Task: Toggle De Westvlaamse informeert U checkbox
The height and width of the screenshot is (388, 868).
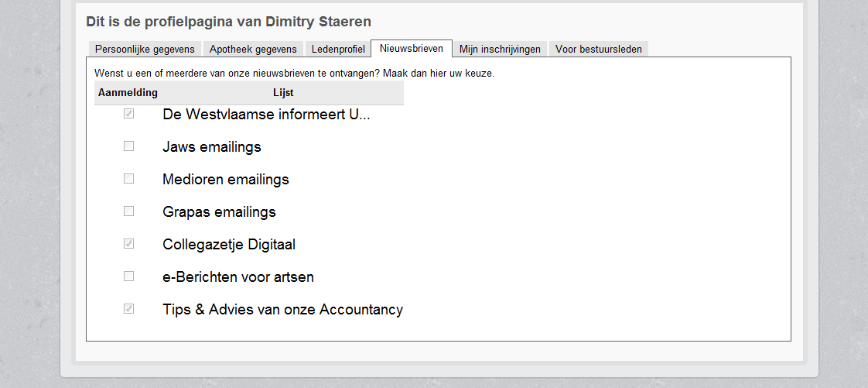Action: 128,114
